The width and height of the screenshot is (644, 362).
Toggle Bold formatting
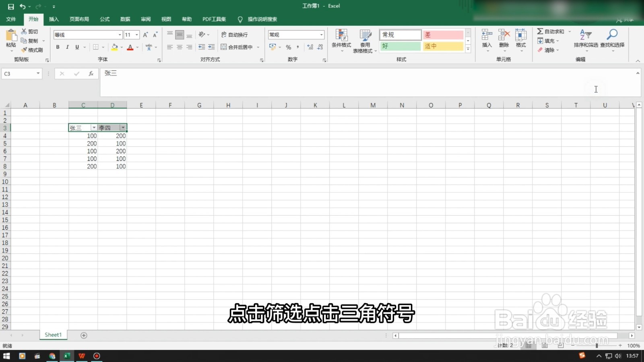click(58, 47)
